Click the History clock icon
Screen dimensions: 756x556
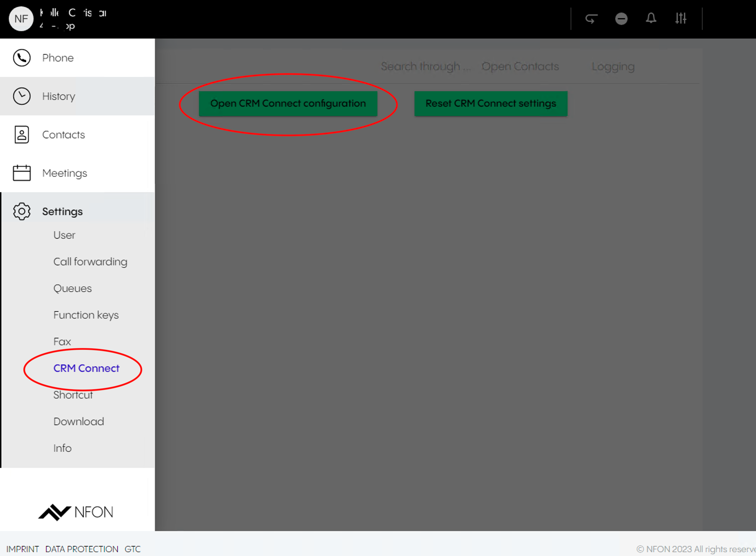tap(22, 96)
